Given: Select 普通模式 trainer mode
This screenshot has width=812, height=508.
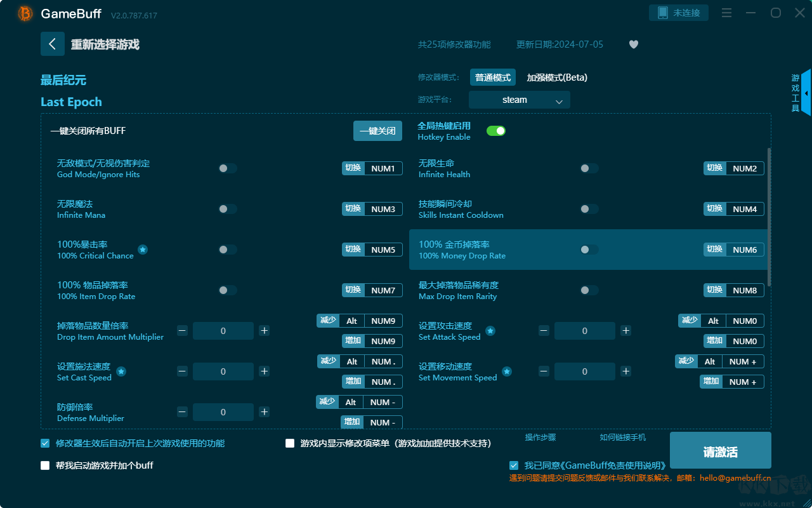Looking at the screenshot, I should click(x=493, y=77).
